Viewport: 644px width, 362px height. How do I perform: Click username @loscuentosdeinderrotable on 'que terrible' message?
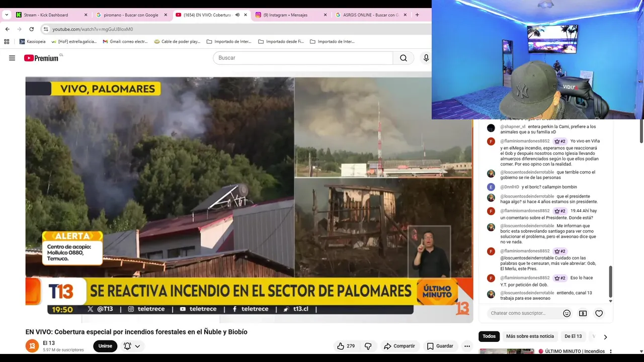[527, 172]
